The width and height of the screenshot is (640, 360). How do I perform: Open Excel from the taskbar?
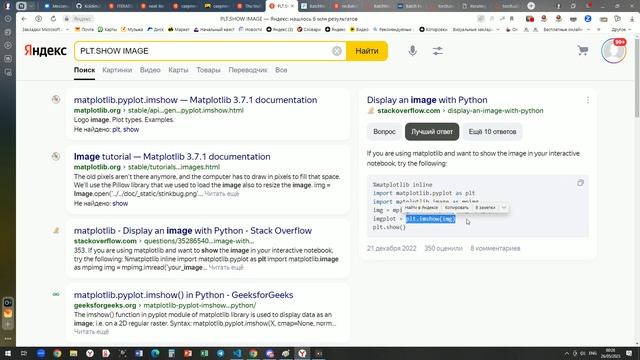pyautogui.click(x=204, y=353)
